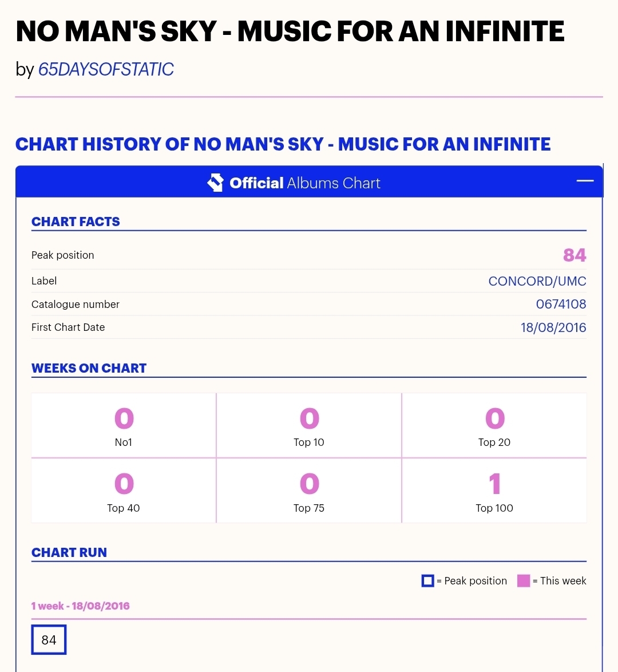
Task: Click the Official Albums Chart header bar
Action: 309,183
